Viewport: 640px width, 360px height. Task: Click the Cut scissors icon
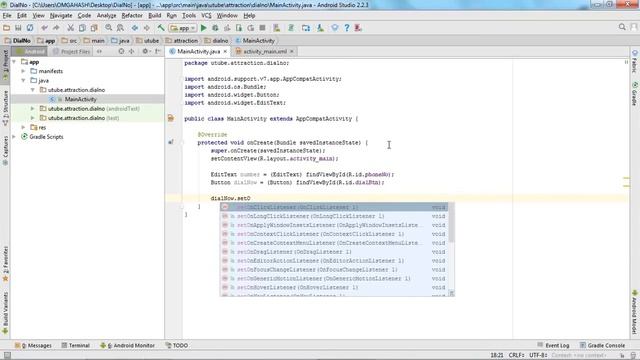tap(70, 28)
